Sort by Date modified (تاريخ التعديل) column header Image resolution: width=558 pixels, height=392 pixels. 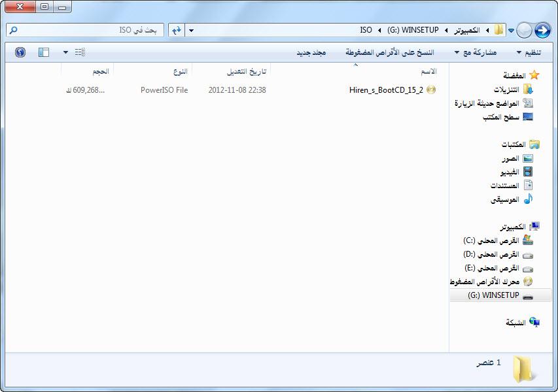pos(232,71)
